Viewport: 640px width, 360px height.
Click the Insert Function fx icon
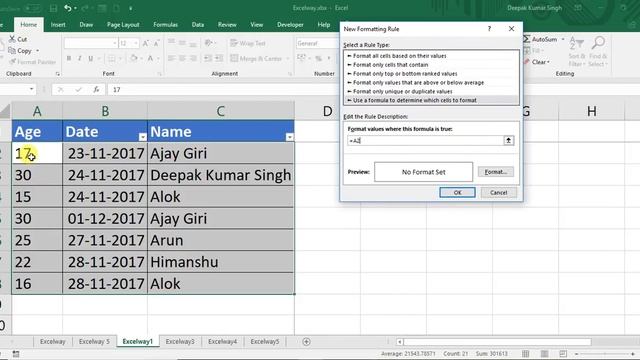click(x=96, y=89)
